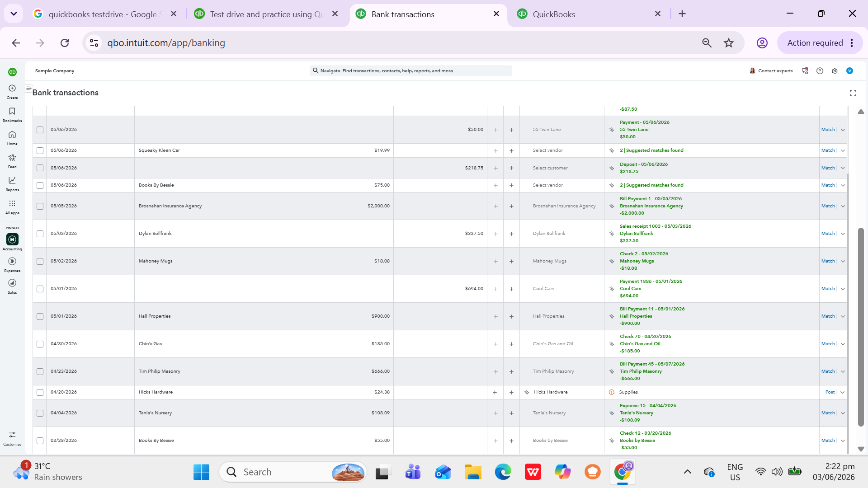
Task: Open All apps grid
Action: (12, 206)
